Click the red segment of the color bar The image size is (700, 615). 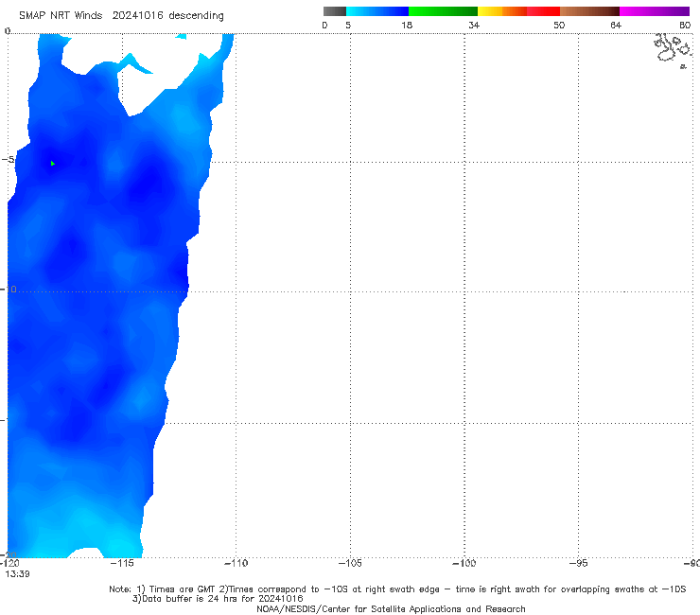543,11
